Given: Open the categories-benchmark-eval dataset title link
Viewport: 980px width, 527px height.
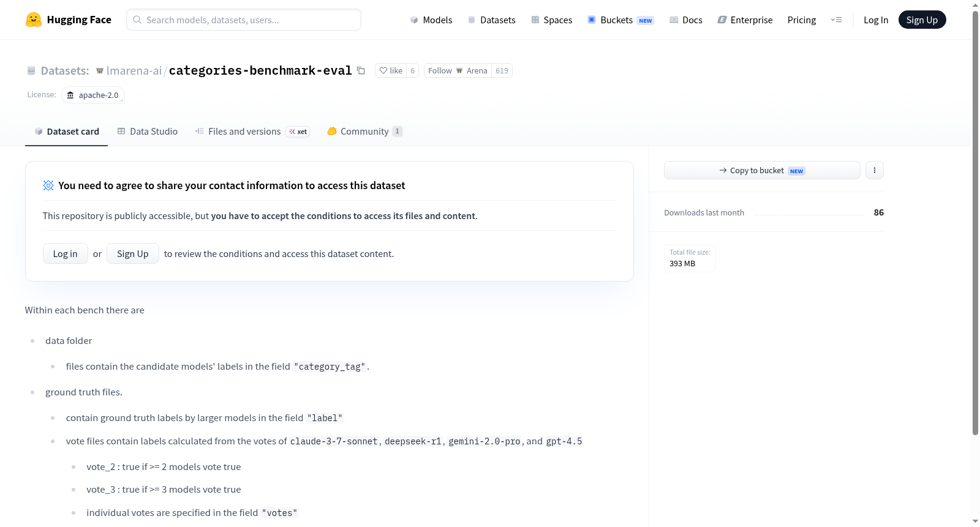Looking at the screenshot, I should [x=260, y=70].
